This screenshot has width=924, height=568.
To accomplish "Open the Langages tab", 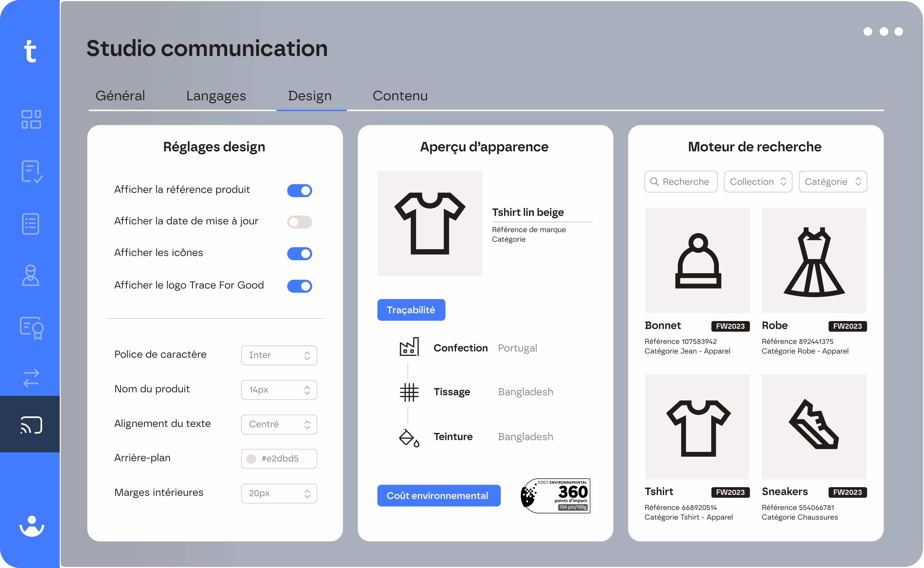I will pos(216,96).
